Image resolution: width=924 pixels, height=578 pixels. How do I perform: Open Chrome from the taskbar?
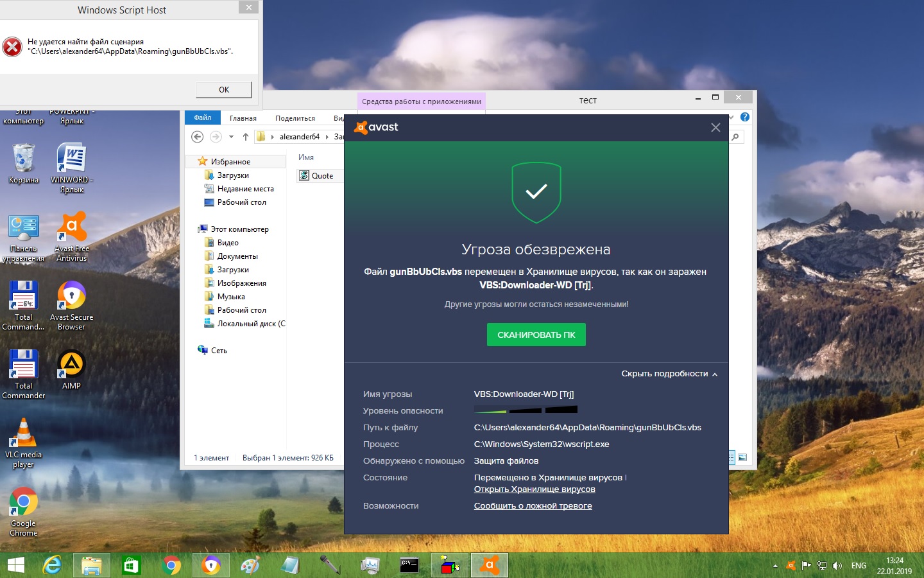171,565
